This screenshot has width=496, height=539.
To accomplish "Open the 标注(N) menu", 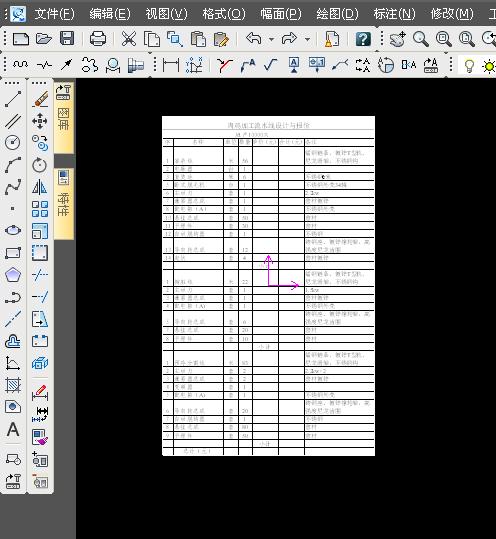I will point(395,14).
